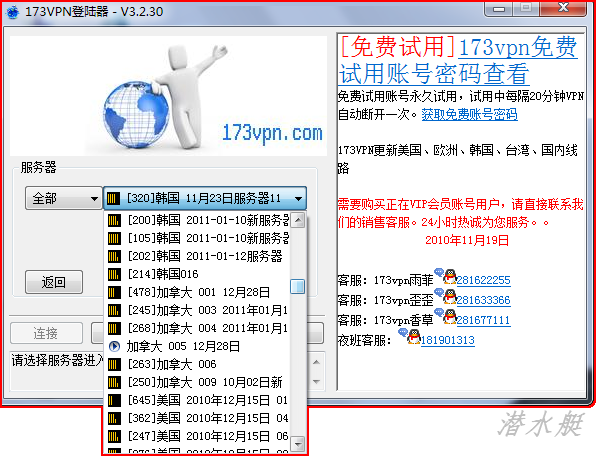This screenshot has height=456, width=596.
Task: Click QQ penguin icon next to 173vpn香草
Action: pos(450,317)
